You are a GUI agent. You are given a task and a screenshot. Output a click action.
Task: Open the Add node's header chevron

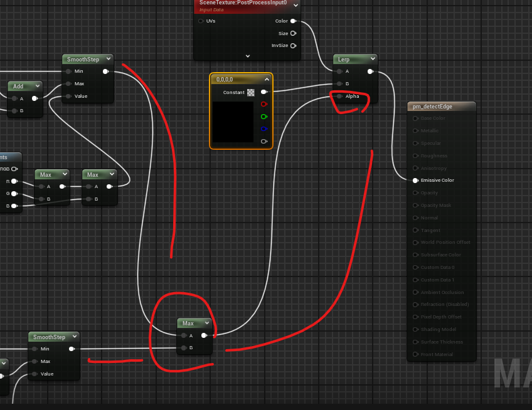[37, 86]
